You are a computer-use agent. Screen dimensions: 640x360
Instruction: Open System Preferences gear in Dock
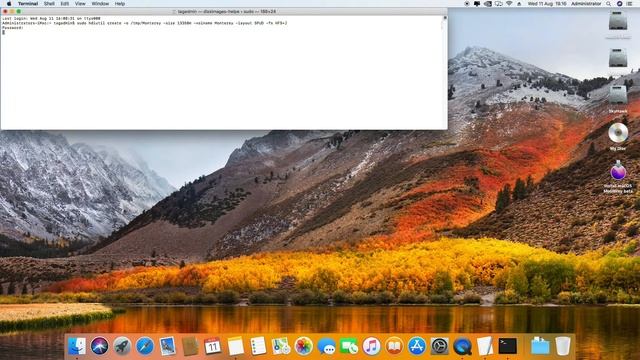[x=440, y=346]
